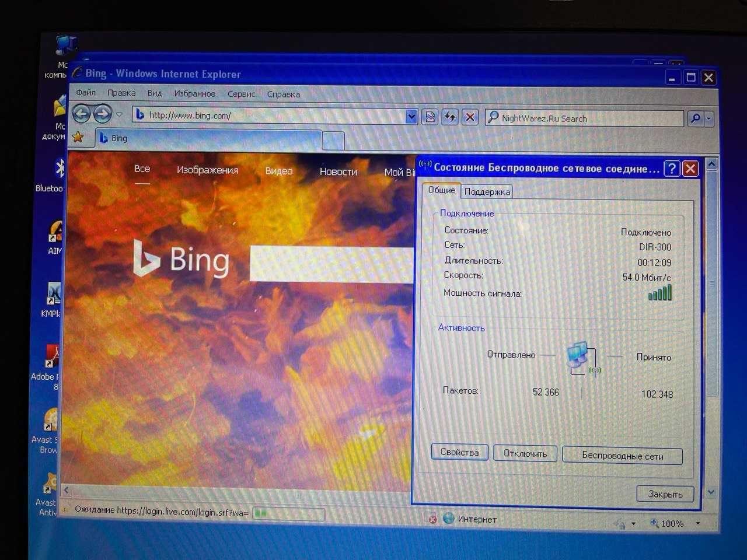Select the Все link on Bing
The height and width of the screenshot is (560, 747).
pyautogui.click(x=142, y=169)
